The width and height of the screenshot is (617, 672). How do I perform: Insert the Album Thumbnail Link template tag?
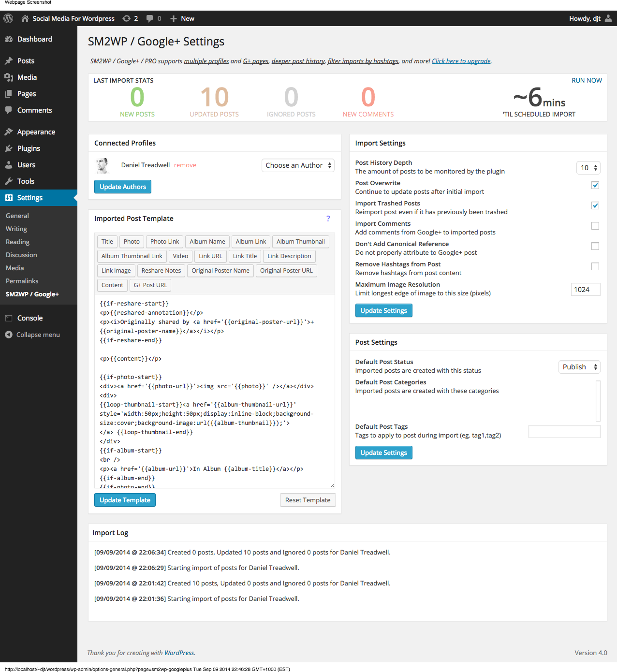click(x=132, y=256)
